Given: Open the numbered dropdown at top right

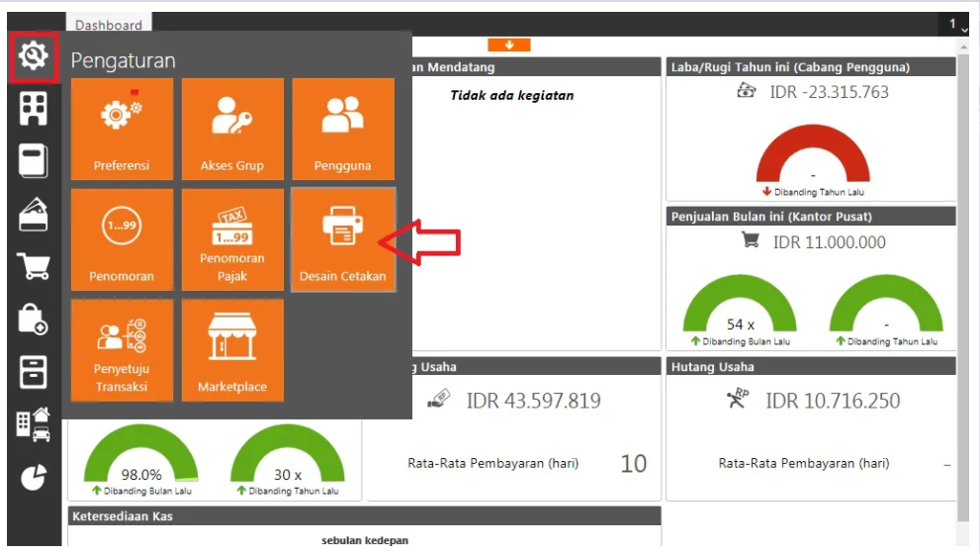Looking at the screenshot, I should pyautogui.click(x=958, y=25).
